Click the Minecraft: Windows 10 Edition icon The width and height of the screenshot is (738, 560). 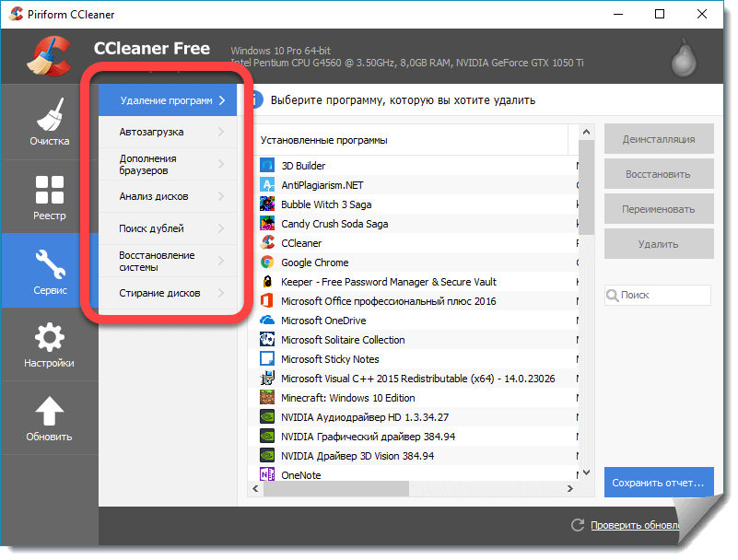point(267,398)
